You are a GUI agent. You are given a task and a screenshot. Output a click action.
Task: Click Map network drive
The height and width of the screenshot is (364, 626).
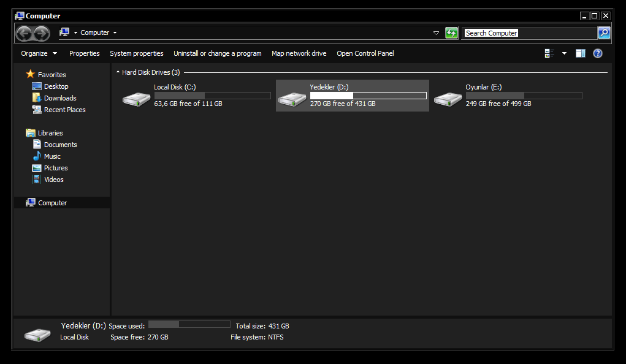pos(299,53)
